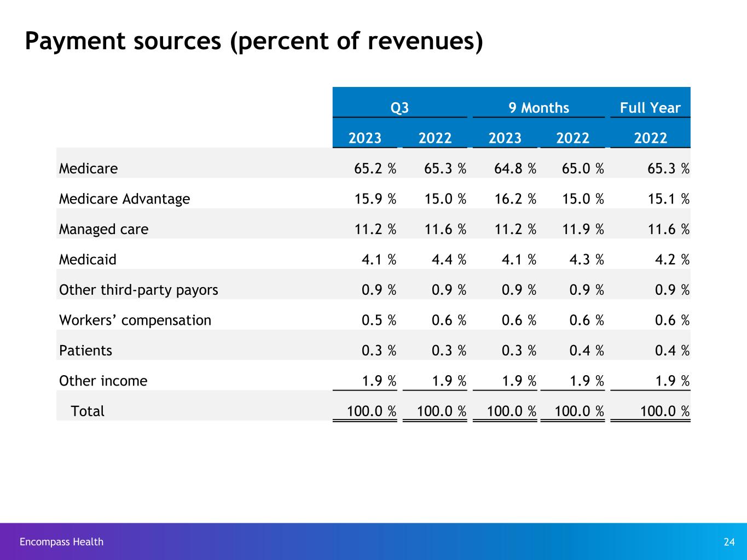The image size is (747, 560).
Task: Select the Medicare row label
Action: click(x=88, y=168)
